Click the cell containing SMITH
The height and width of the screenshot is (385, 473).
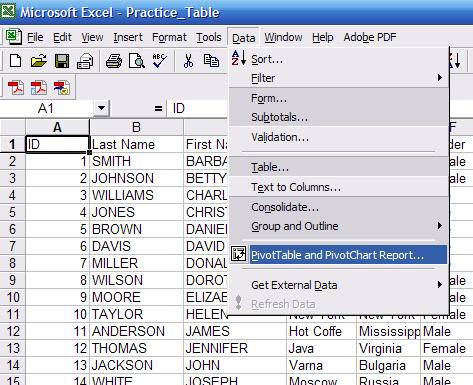(136, 161)
